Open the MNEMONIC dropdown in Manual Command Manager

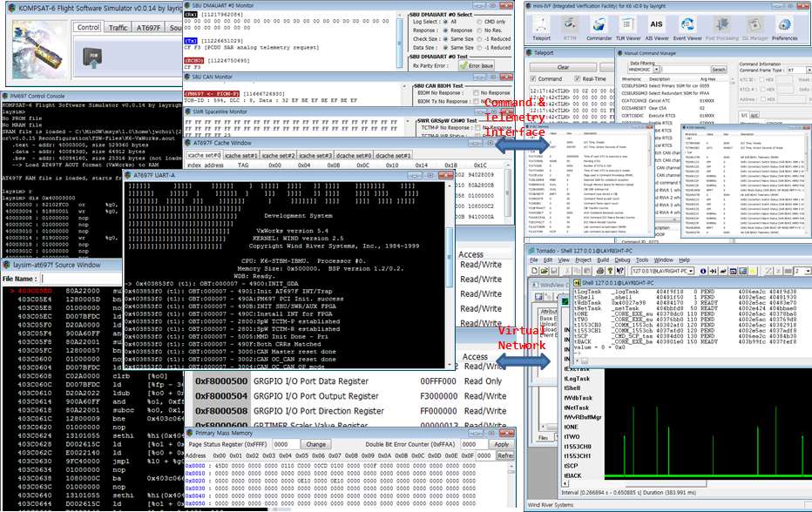(x=655, y=71)
